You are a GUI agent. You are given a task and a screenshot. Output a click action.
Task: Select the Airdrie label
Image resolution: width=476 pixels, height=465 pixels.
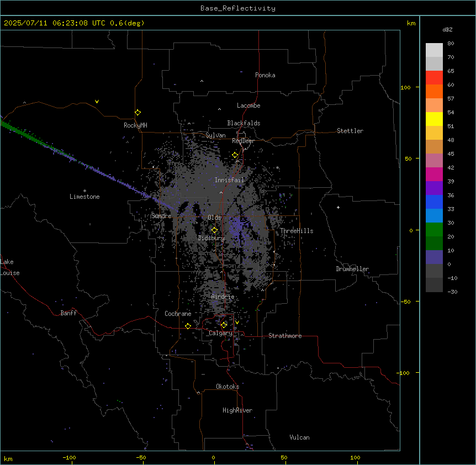[x=223, y=297]
